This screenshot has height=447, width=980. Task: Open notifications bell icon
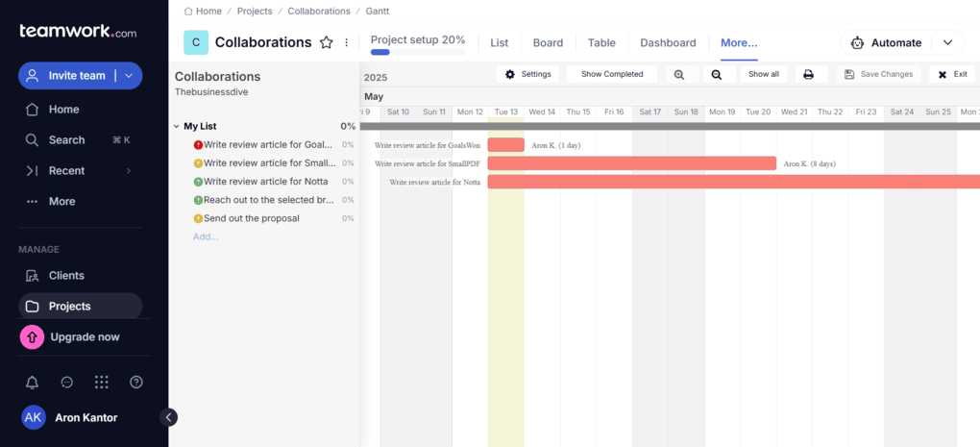(32, 382)
